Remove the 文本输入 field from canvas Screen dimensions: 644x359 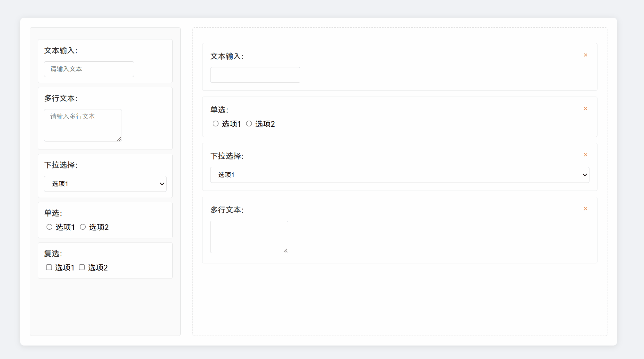585,55
